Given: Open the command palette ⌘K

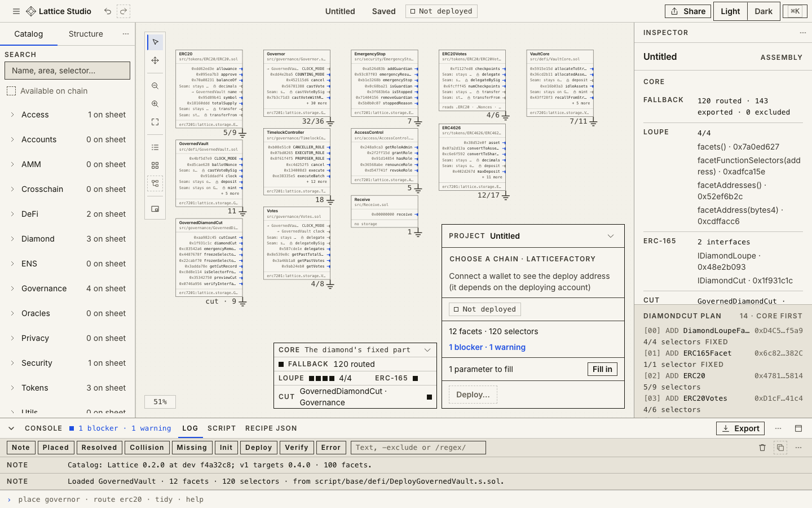Looking at the screenshot, I should (x=795, y=11).
